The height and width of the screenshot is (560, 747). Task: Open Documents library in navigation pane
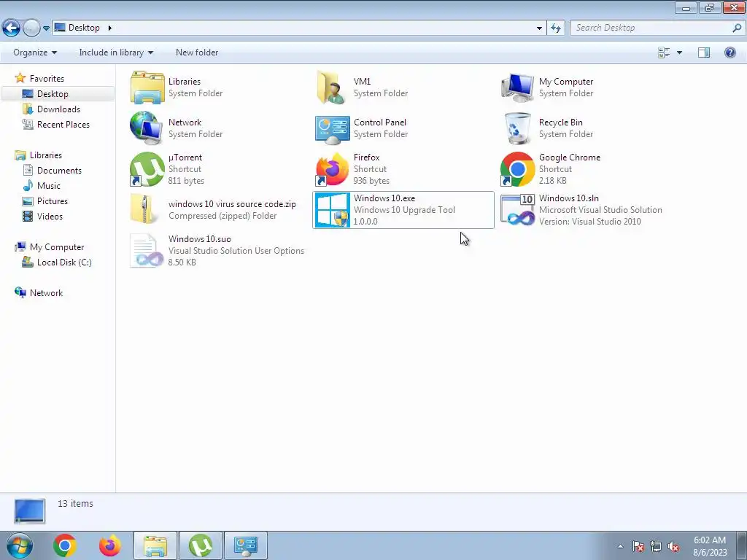coord(59,171)
